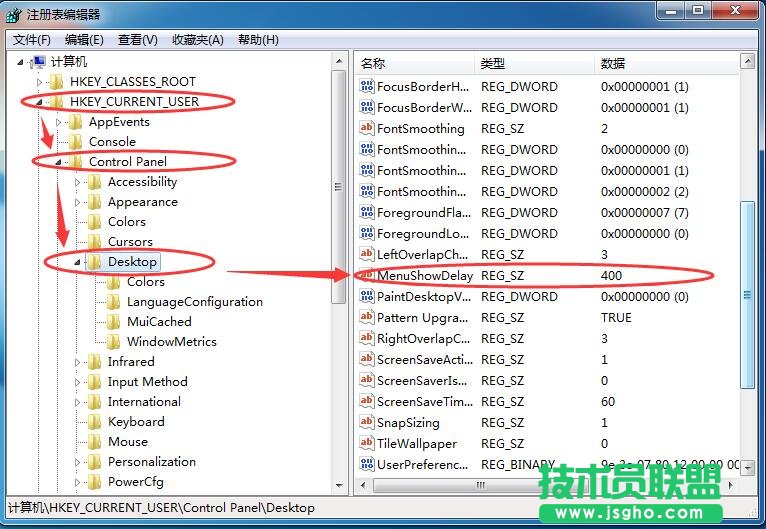
Task: Click the PaintDesktopVersion DWORD icon
Action: tap(367, 297)
